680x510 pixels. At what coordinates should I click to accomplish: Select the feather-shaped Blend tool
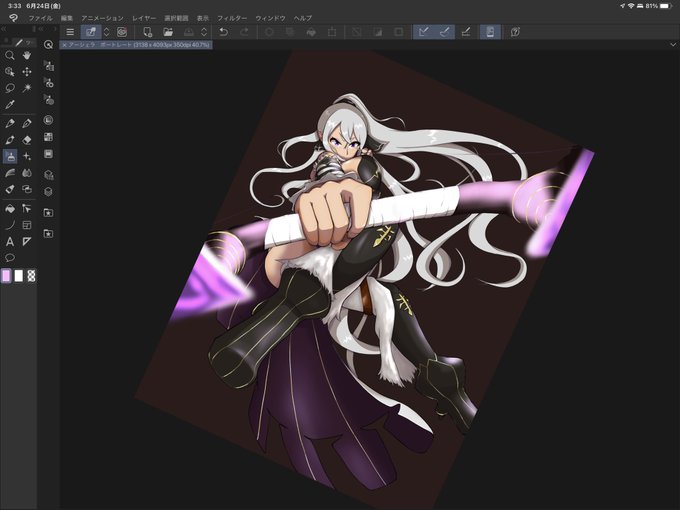10,173
